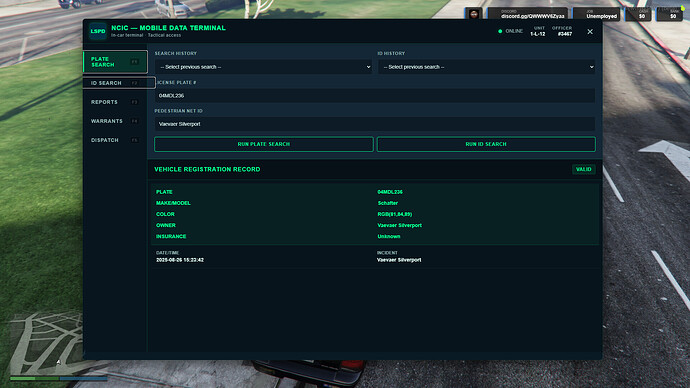Close the Mobile Data Terminal window

[x=590, y=32]
